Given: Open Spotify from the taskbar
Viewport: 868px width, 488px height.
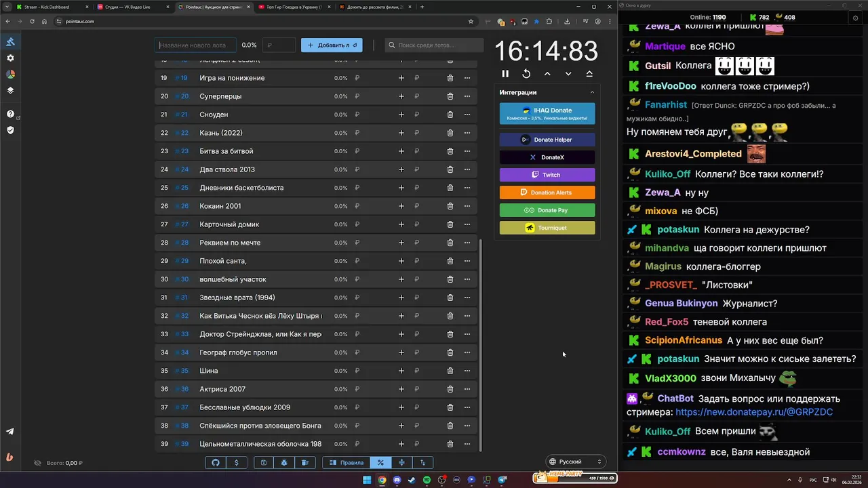Looking at the screenshot, I should [x=427, y=480].
